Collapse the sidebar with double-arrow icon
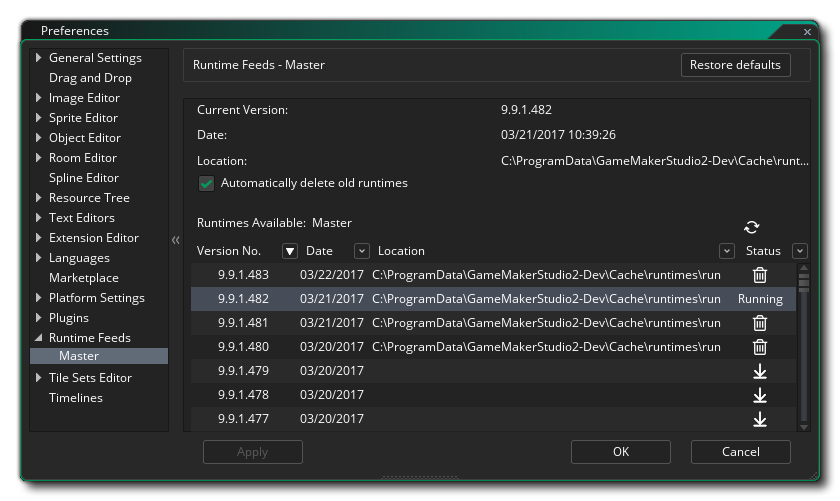The height and width of the screenshot is (501, 840). 176,240
